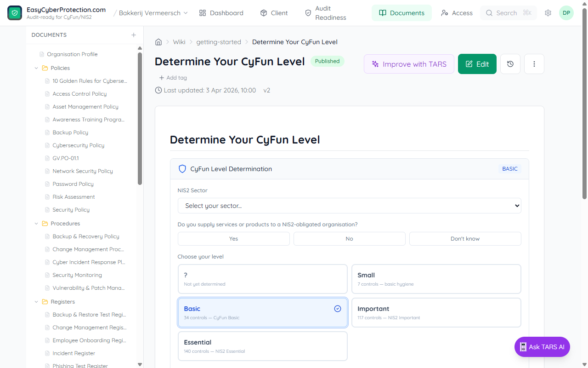
Task: Collapse the Registers folder chevron
Action: [36, 302]
